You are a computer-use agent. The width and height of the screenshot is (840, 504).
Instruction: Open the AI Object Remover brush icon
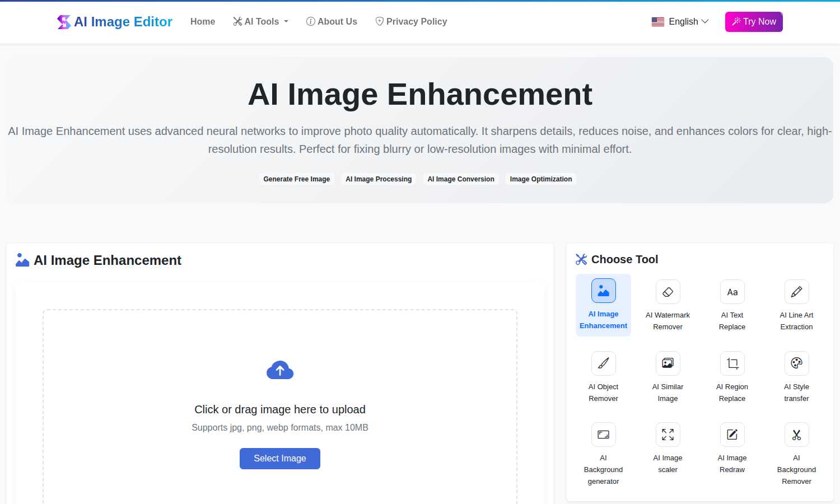603,363
